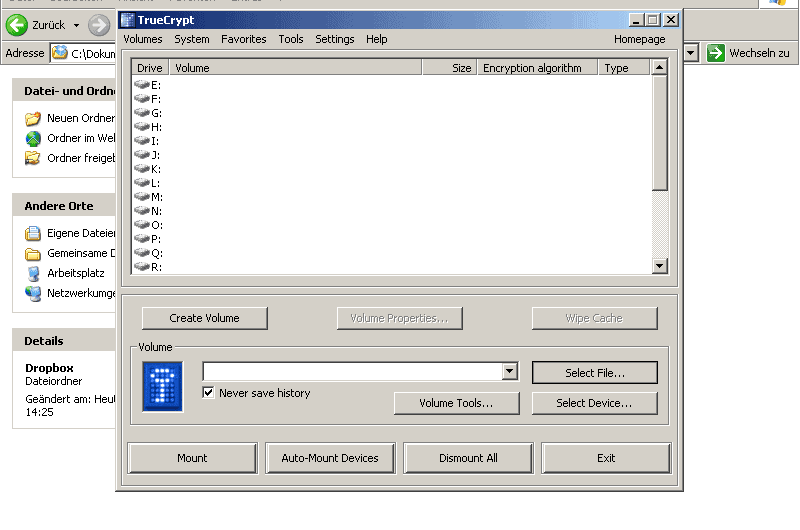
Task: Select drive M: in the drive list
Action: point(148,197)
